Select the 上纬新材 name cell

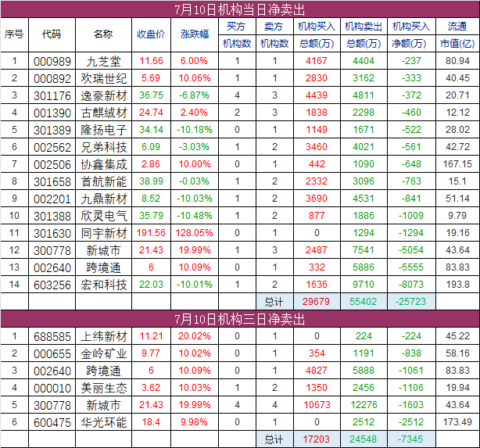pyautogui.click(x=104, y=336)
